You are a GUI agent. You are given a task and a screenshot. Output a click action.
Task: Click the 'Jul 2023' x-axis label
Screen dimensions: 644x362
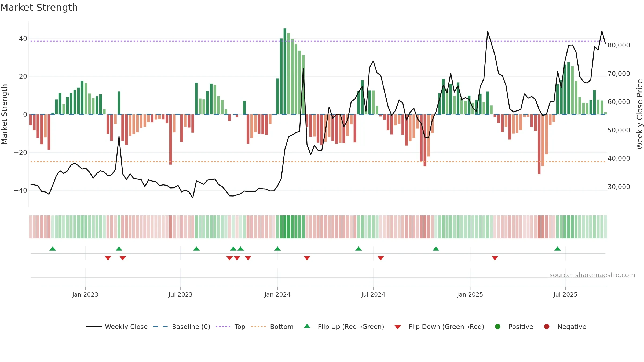point(180,294)
